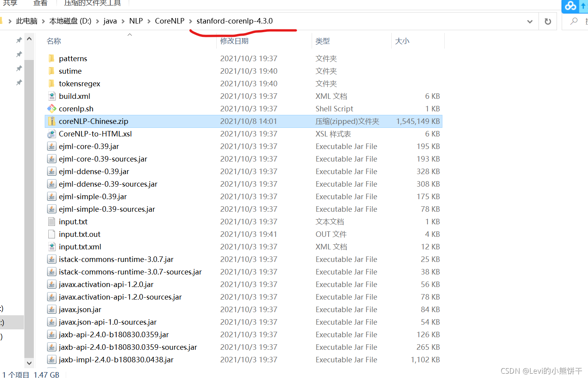
Task: Click the input.txt.xml file icon
Action: tap(51, 247)
